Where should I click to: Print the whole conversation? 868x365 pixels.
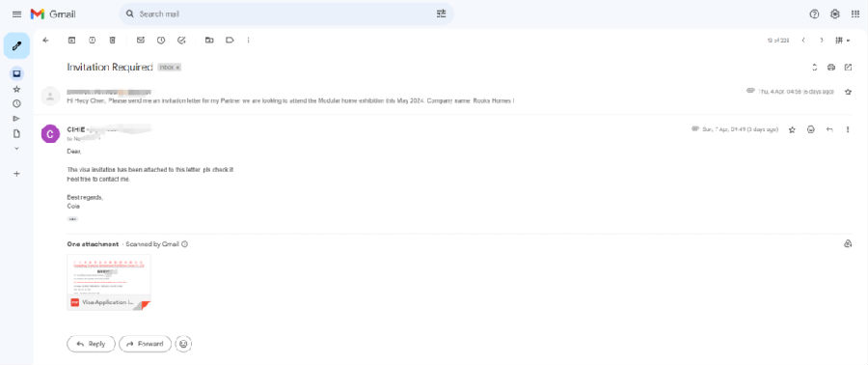tap(831, 67)
